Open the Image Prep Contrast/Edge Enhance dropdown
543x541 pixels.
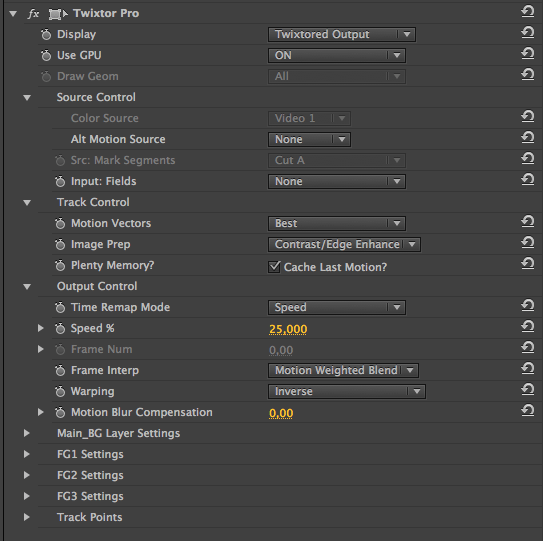point(344,244)
